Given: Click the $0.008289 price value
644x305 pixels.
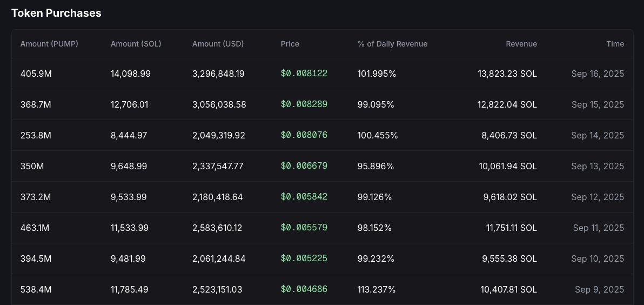Looking at the screenshot, I should point(304,104).
